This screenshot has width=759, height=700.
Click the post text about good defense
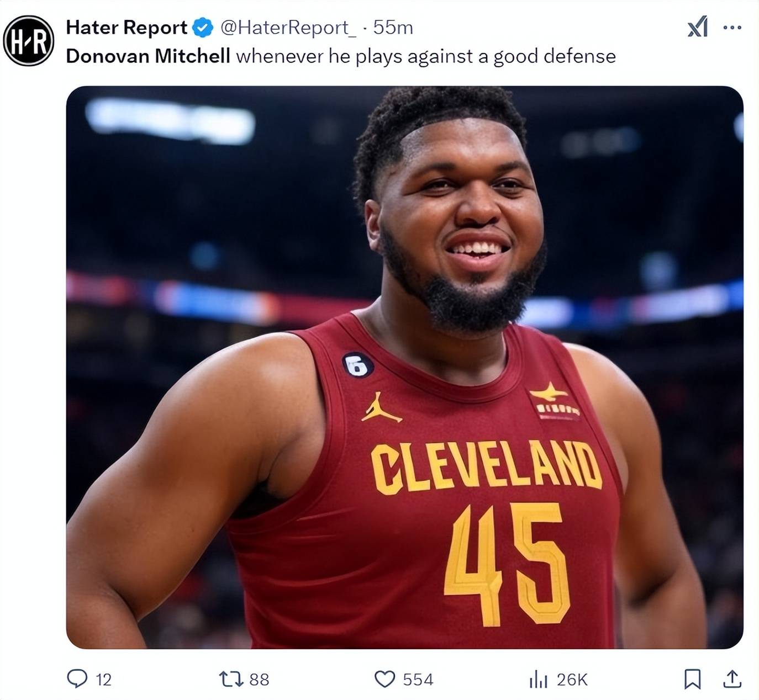coord(425,56)
